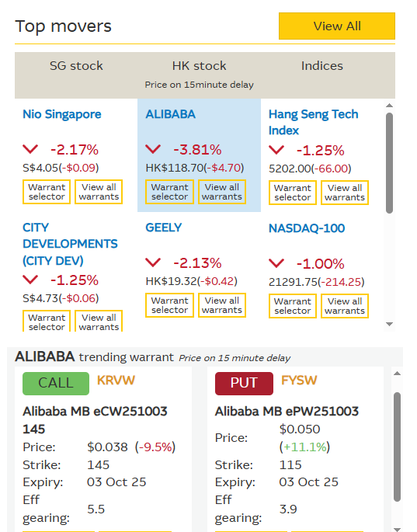The width and height of the screenshot is (417, 532).
Task: Click the down chevron next to NASDAQ-100 -1.00%
Action: tap(276, 263)
